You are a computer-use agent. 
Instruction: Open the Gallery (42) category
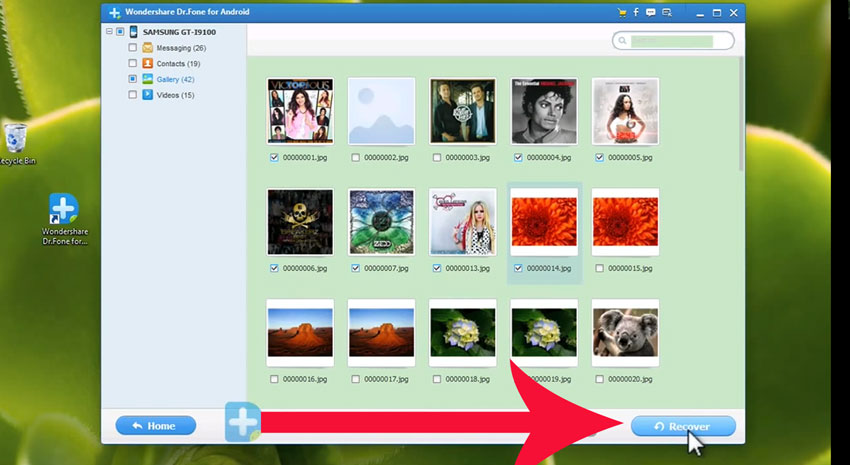point(175,80)
